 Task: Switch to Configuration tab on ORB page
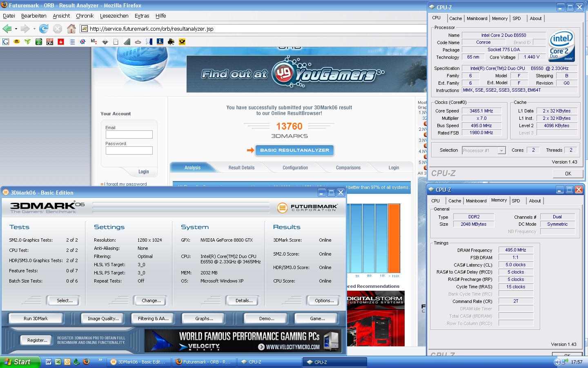295,168
